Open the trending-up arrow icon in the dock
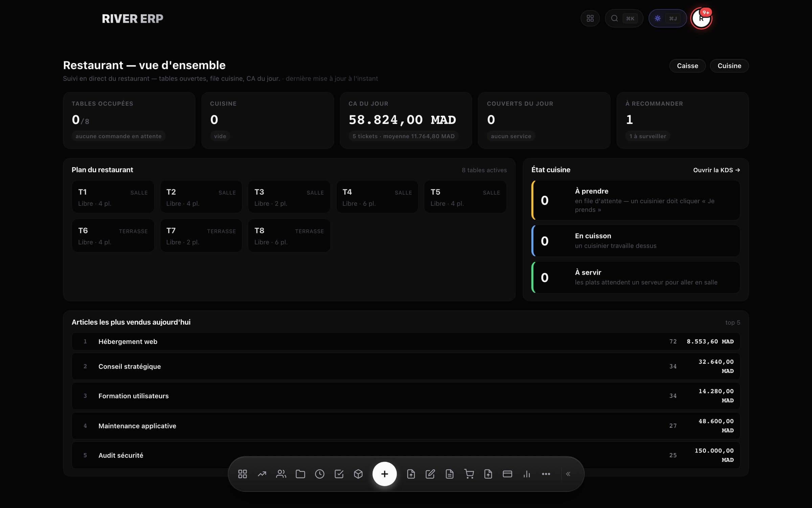812x508 pixels. 262,474
